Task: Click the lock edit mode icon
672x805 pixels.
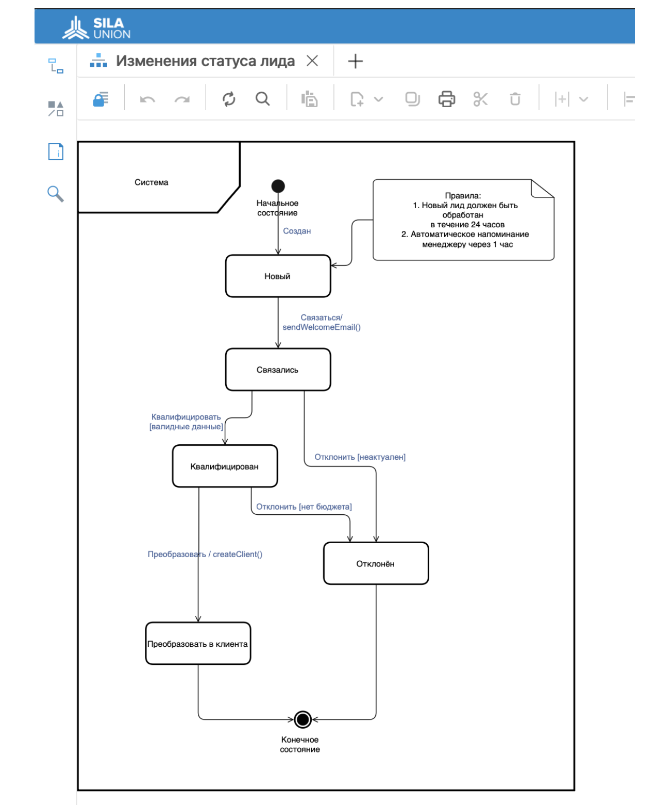Action: point(101,99)
